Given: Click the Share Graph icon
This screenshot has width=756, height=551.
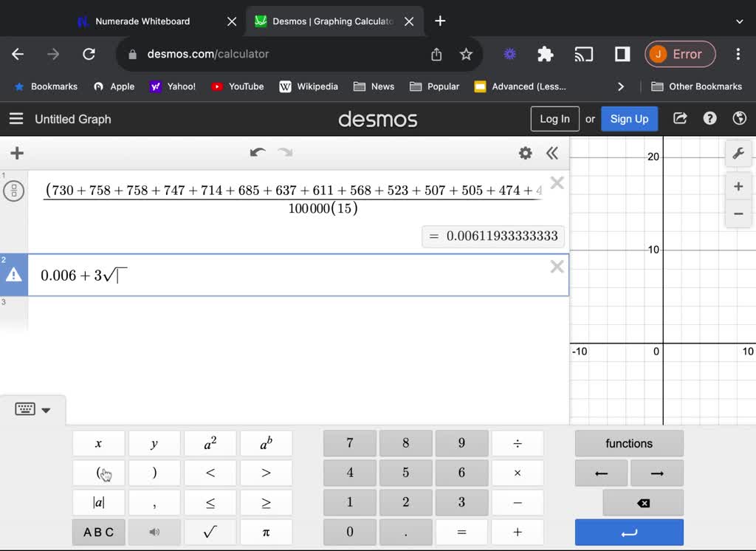Looking at the screenshot, I should pos(680,118).
